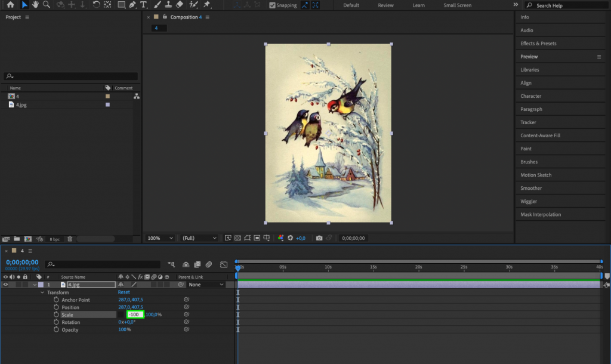Activate the Zoom tool
This screenshot has width=611, height=364.
pyautogui.click(x=47, y=5)
